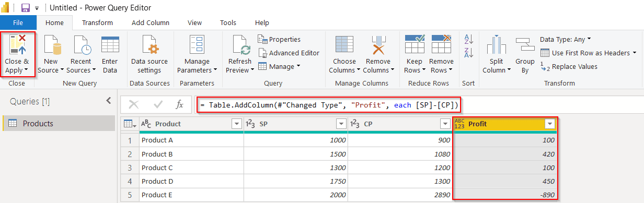Open the New Source icon
644x203 pixels.
point(51,45)
